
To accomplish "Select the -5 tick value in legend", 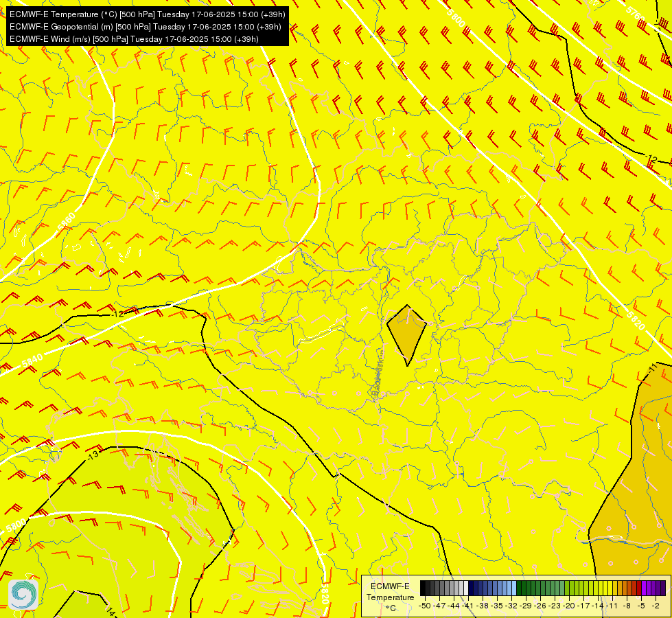I will (642, 606).
